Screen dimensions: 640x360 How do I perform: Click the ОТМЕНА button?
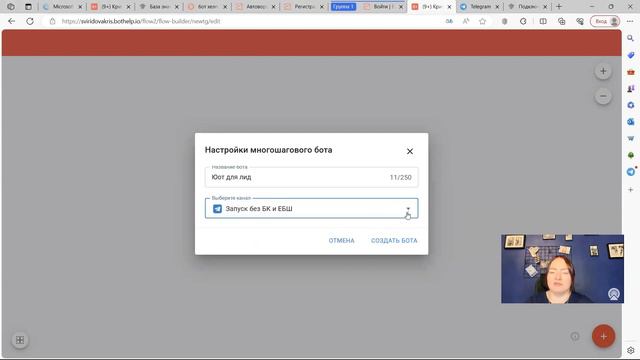click(x=342, y=240)
